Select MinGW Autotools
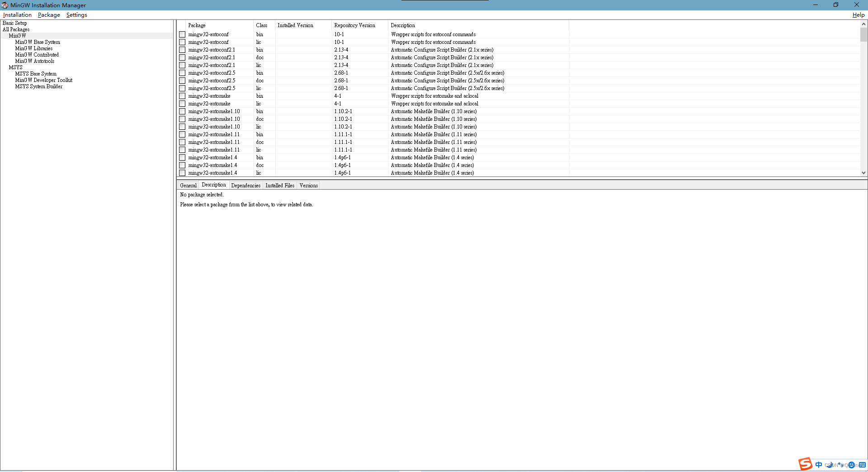This screenshot has width=868, height=472. pos(35,61)
